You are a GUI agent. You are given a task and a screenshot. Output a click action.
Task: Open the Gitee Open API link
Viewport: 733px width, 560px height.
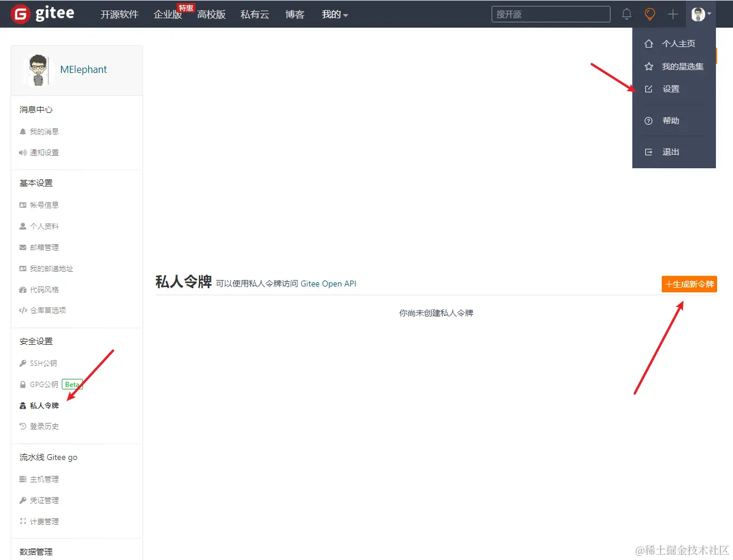[x=329, y=284]
